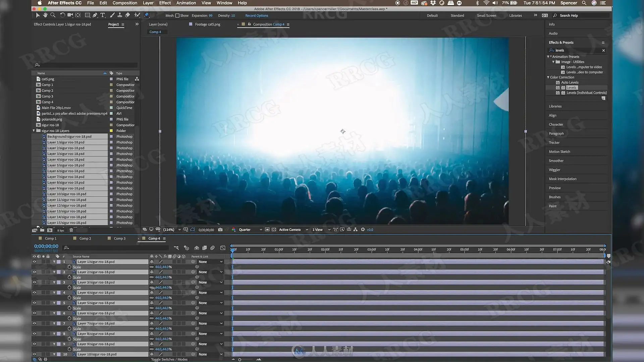Toggle the shy layers hide icon
The height and width of the screenshot is (362, 644).
(197, 248)
